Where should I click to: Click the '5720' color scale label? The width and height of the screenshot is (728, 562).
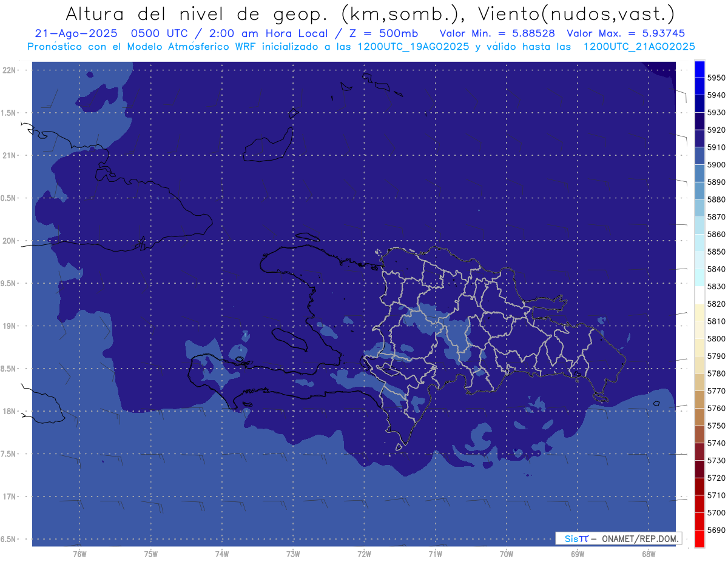716,478
